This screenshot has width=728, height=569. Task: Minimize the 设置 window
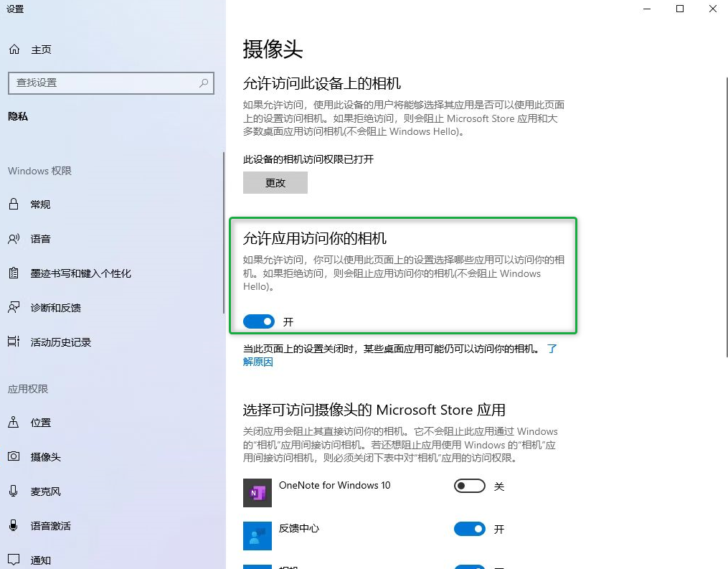click(647, 9)
